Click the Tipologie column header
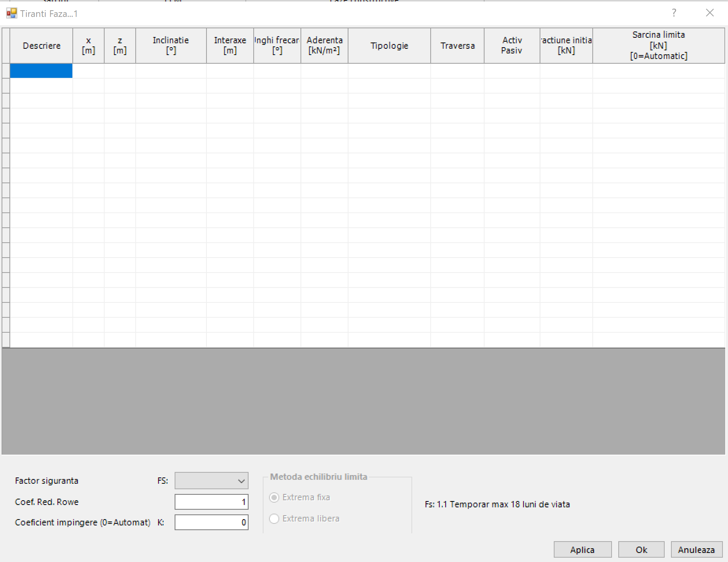 pyautogui.click(x=389, y=46)
